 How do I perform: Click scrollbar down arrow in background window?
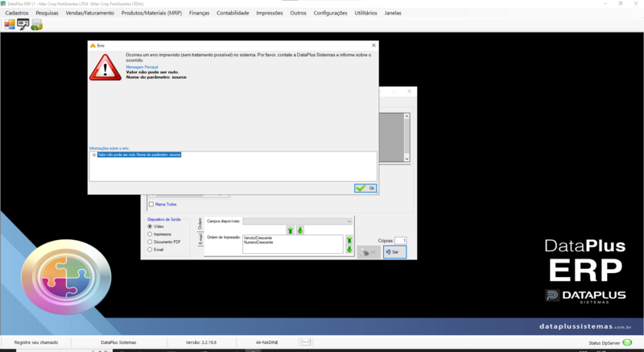[407, 159]
